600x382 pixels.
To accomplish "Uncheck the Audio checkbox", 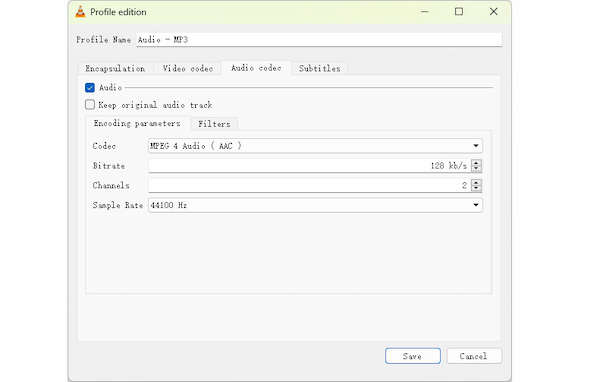I will click(x=90, y=88).
